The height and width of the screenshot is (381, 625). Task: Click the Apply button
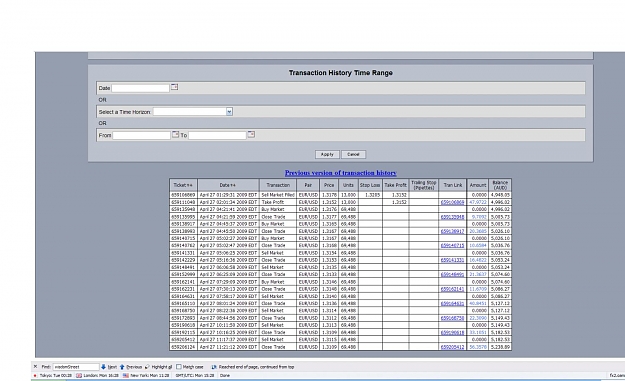click(x=327, y=154)
